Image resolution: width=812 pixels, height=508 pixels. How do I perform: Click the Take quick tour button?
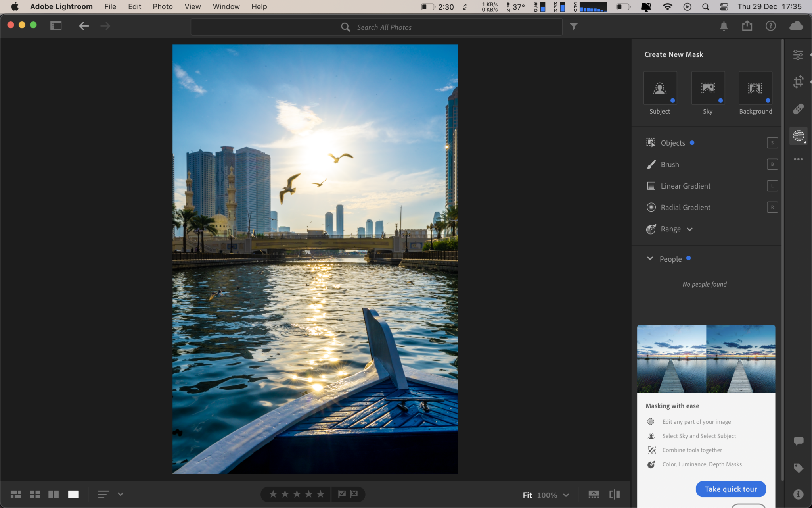coord(730,489)
